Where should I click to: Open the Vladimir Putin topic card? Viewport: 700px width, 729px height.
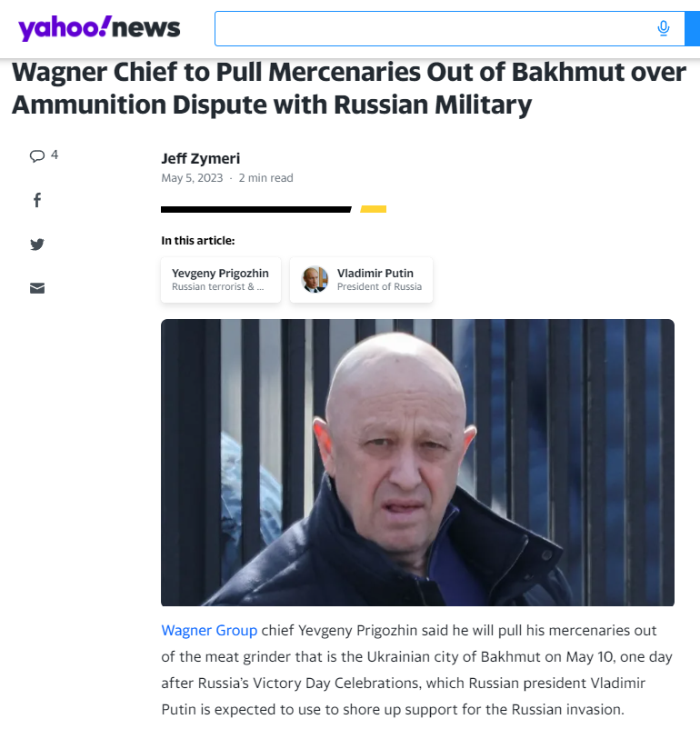[x=362, y=280]
